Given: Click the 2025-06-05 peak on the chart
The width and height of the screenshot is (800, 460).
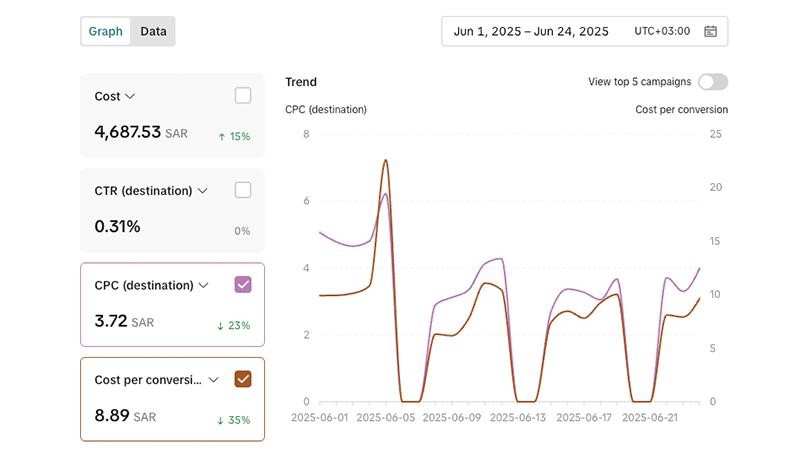Looking at the screenshot, I should tap(386, 161).
